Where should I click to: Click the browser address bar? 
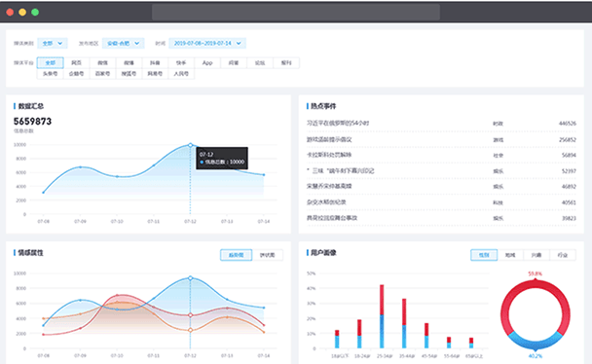[296, 12]
